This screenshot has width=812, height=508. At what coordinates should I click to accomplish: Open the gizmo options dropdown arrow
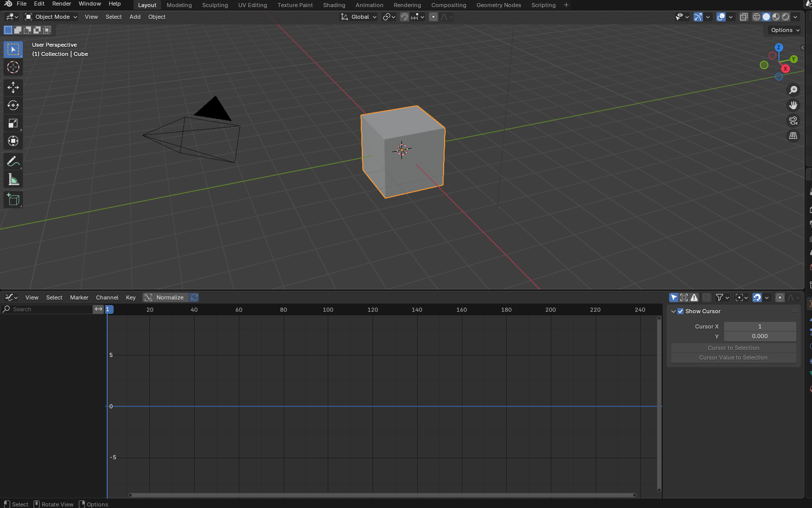pos(708,17)
